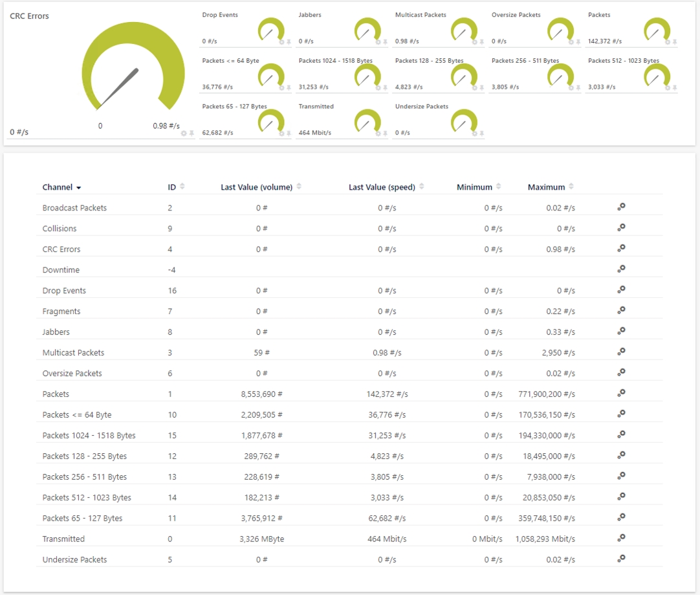Open the Packets 1024 - 1518 Bytes channel row
The width and height of the screenshot is (700, 595).
coord(89,435)
